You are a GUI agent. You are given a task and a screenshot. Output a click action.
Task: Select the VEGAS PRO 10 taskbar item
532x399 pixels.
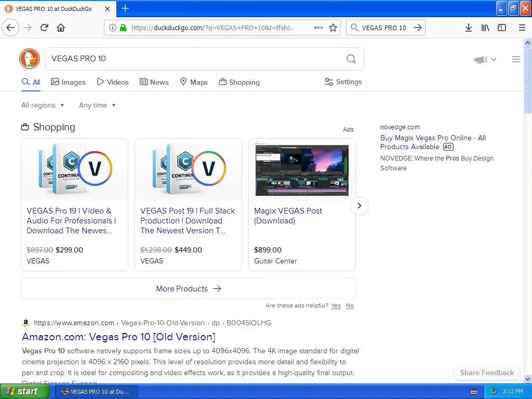96,392
